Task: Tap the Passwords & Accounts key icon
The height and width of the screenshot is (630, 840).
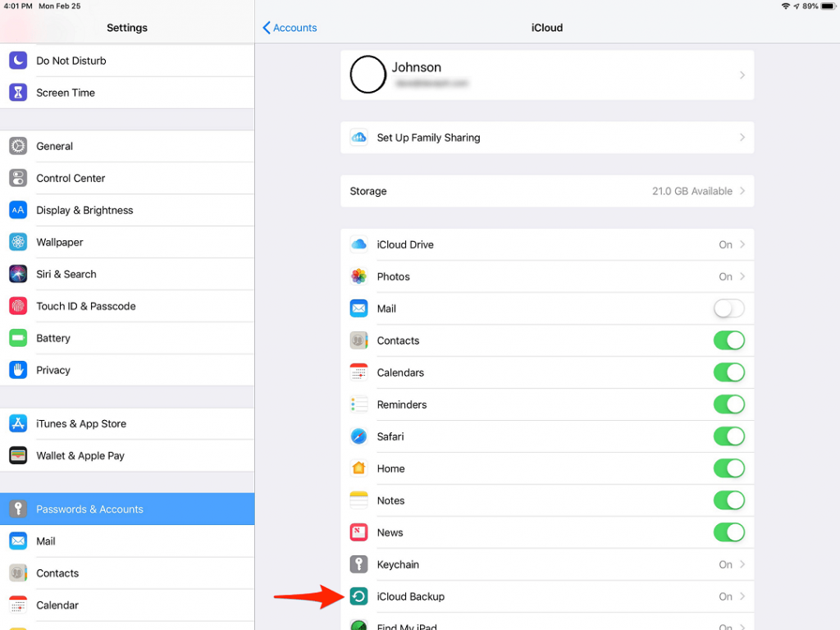Action: click(x=18, y=509)
